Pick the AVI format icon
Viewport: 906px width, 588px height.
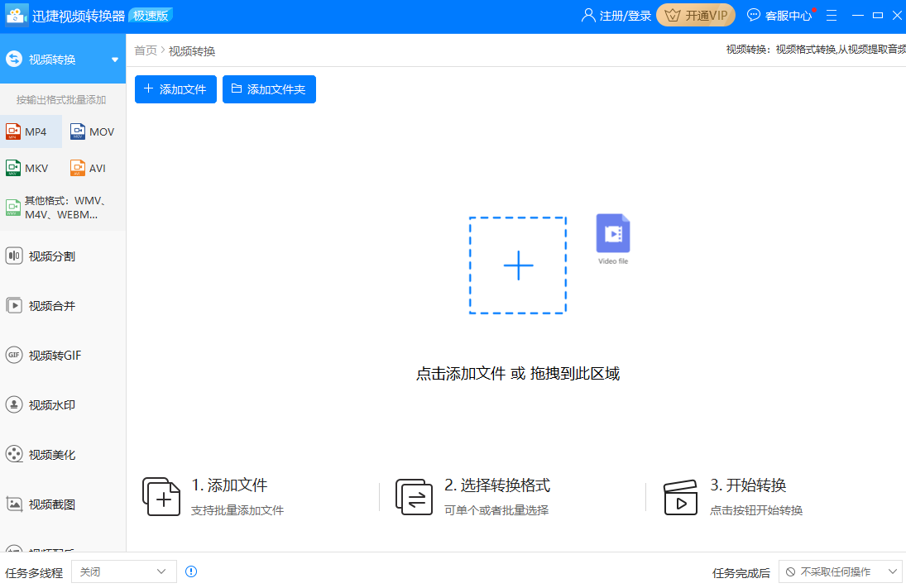(x=78, y=168)
